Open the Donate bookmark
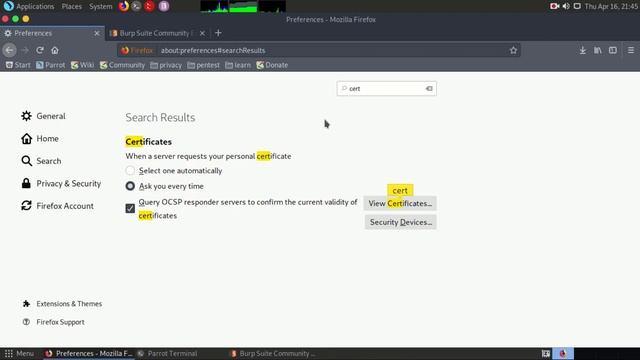Screen dimensions: 640x360 click(272, 65)
